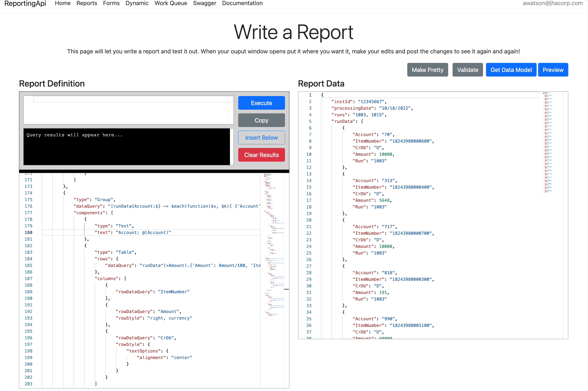The width and height of the screenshot is (588, 391).
Task: Open the Documentation link
Action: 242,3
